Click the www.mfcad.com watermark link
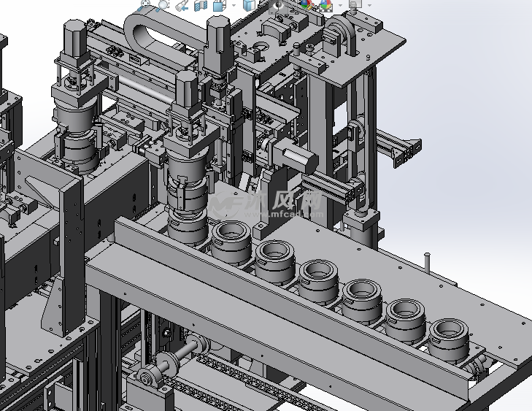The image size is (532, 411). (286, 215)
